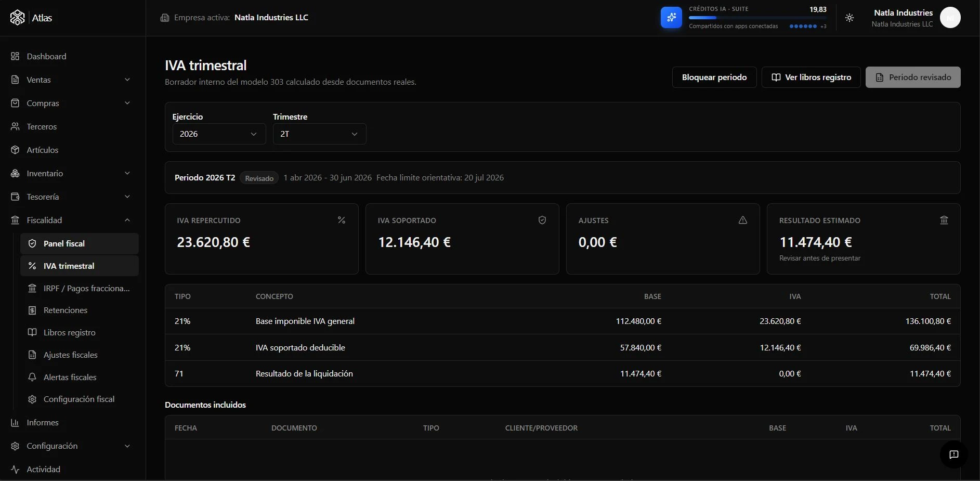Screen dimensions: 980x481
Task: Click the 136.100,80 € total cell
Action: 928,321
